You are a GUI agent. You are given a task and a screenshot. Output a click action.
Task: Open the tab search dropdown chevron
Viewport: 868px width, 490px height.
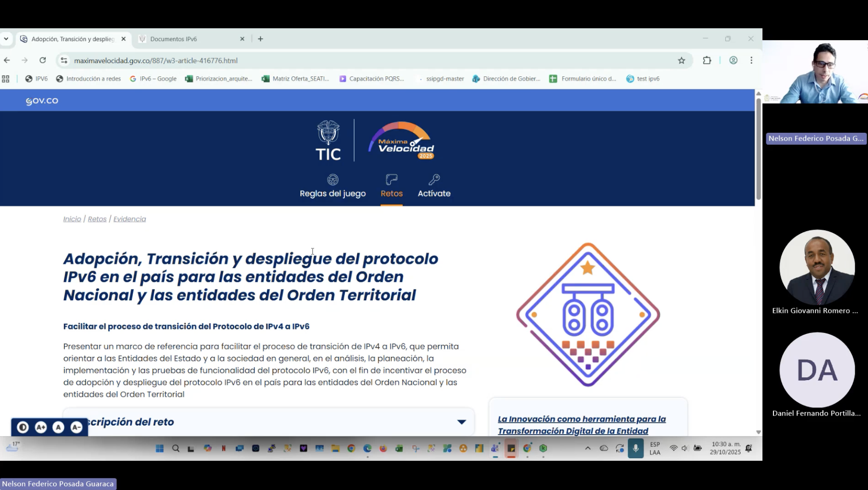[6, 39]
